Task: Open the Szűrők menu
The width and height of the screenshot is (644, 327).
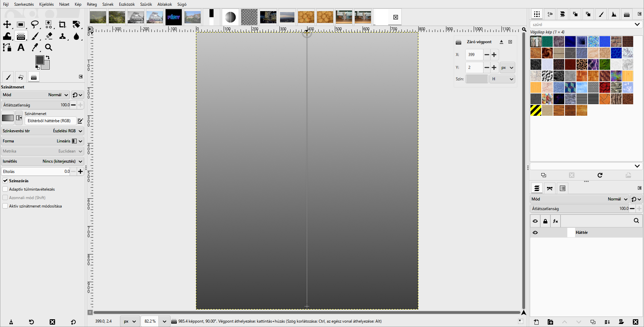Action: click(146, 4)
